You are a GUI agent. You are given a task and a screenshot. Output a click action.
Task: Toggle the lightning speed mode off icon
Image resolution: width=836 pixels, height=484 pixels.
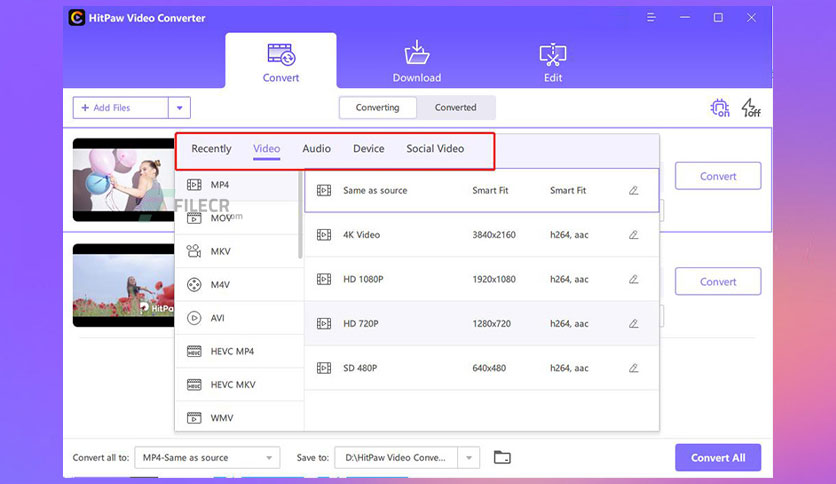coord(751,108)
